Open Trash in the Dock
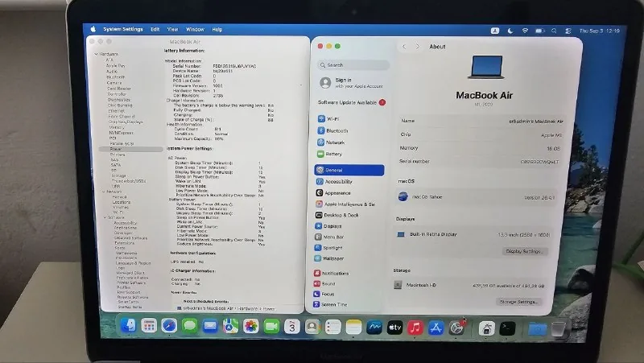Image resolution: width=644 pixels, height=363 pixels. pos(558,329)
